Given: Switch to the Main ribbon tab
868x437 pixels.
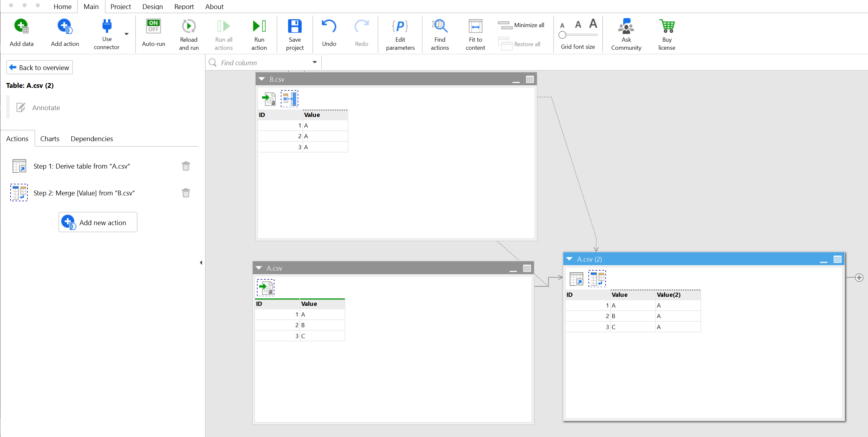Looking at the screenshot, I should click(x=91, y=7).
